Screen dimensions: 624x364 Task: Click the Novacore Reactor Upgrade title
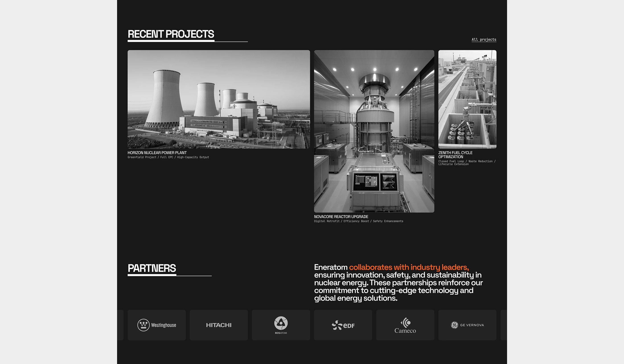tap(341, 217)
